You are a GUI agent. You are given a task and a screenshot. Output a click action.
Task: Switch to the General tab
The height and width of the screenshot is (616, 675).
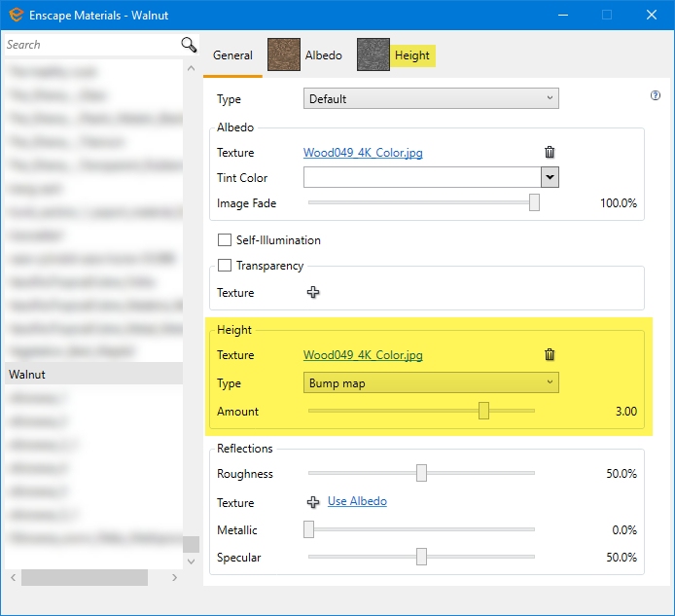[232, 55]
